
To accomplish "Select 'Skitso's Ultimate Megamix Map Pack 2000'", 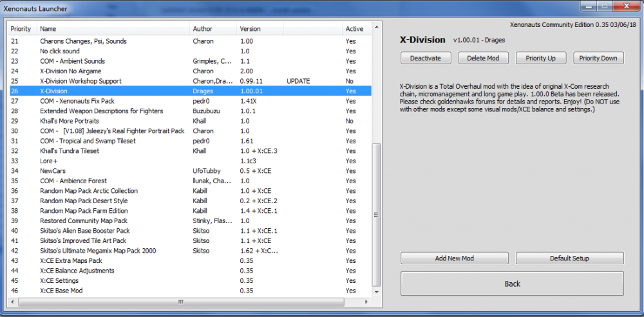I will 190,251.
